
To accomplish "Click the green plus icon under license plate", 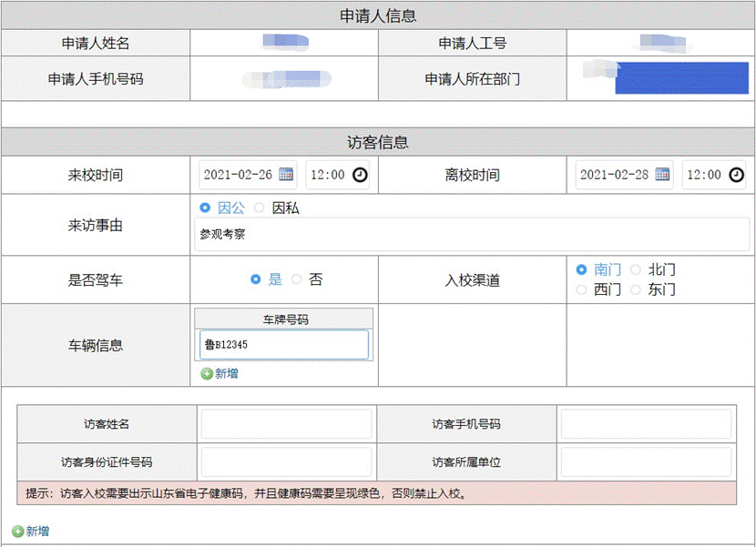I will (x=207, y=373).
